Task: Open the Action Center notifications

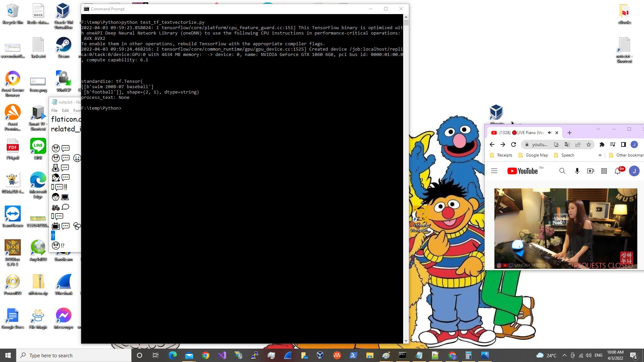Action: [x=634, y=355]
